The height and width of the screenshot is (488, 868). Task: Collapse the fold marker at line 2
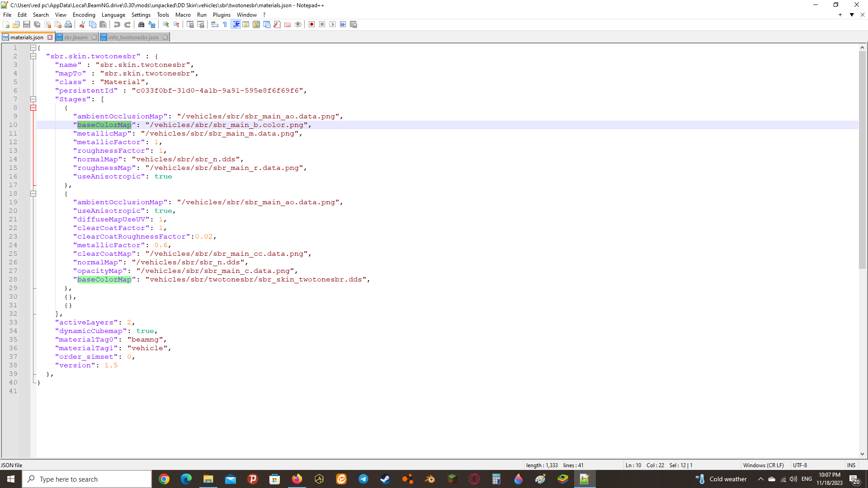click(33, 56)
